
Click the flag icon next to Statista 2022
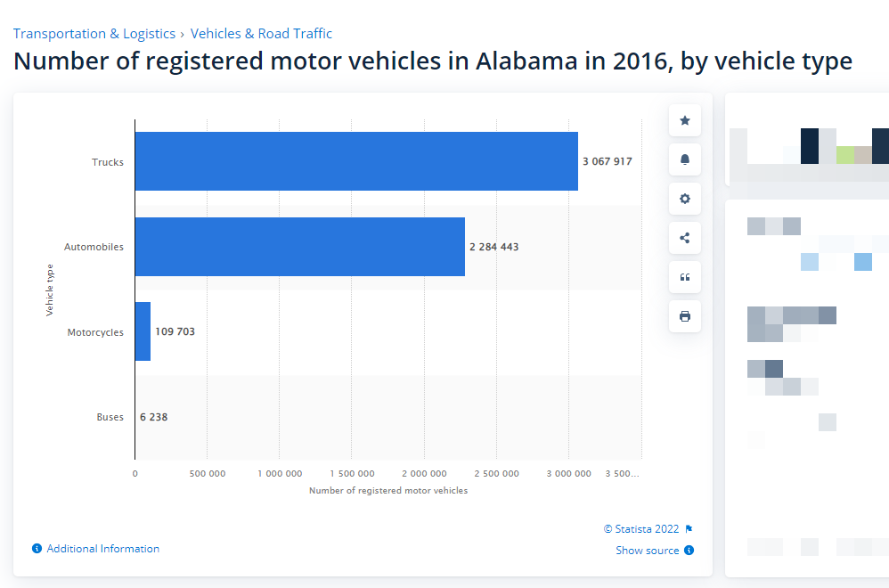(688, 528)
